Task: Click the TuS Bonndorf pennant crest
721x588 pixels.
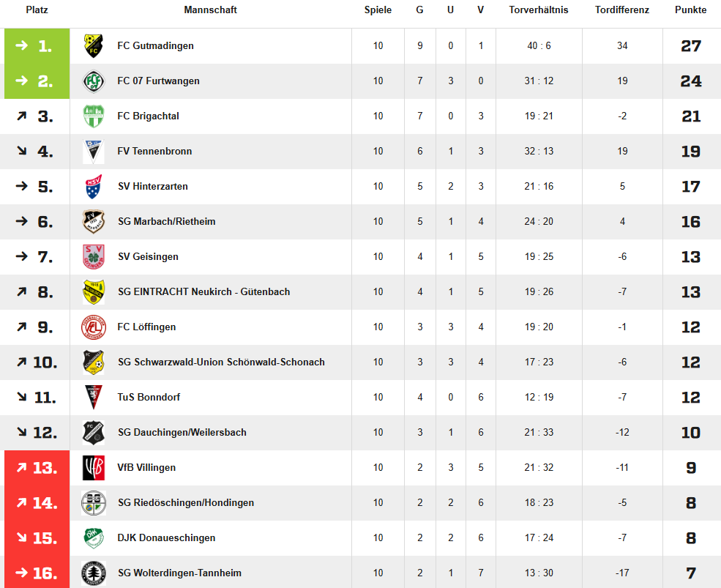Action: point(93,398)
